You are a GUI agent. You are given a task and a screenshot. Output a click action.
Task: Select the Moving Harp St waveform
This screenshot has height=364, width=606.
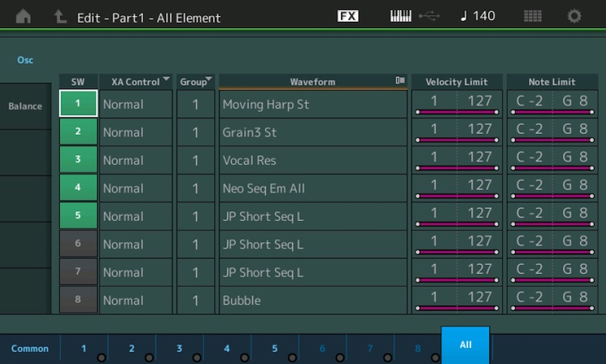click(x=313, y=104)
